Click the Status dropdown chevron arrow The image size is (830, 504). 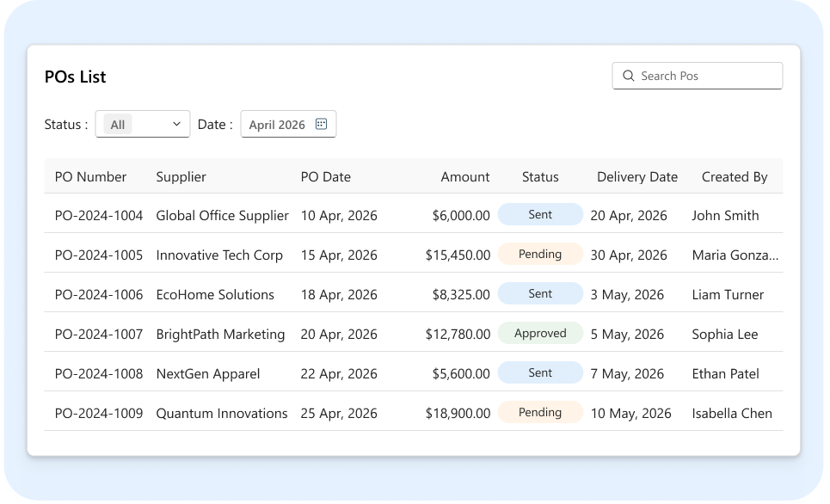tap(177, 124)
